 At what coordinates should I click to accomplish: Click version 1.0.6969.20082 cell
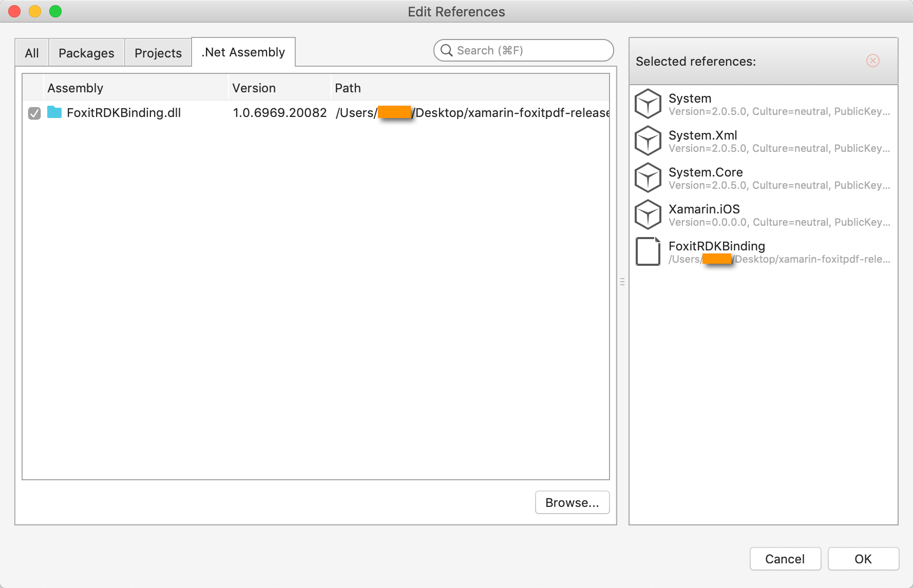coord(280,112)
